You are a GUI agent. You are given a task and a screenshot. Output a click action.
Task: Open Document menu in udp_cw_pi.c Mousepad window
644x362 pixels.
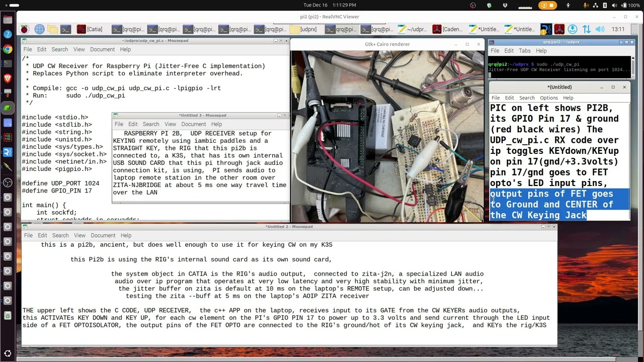point(102,49)
